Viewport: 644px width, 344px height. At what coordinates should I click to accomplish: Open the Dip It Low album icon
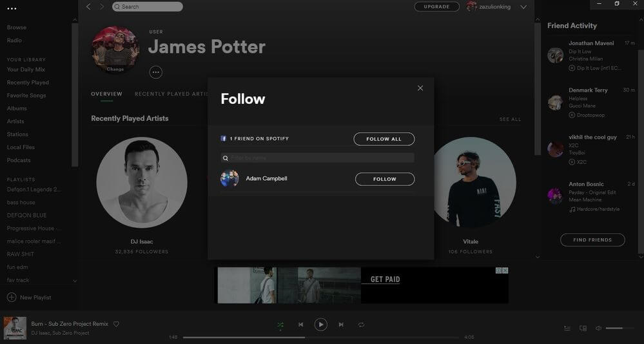572,68
